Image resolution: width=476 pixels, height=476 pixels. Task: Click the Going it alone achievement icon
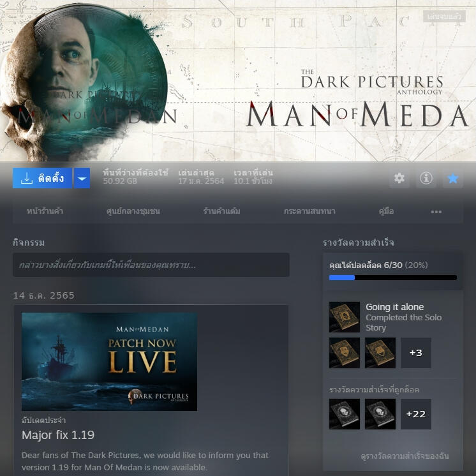point(345,317)
